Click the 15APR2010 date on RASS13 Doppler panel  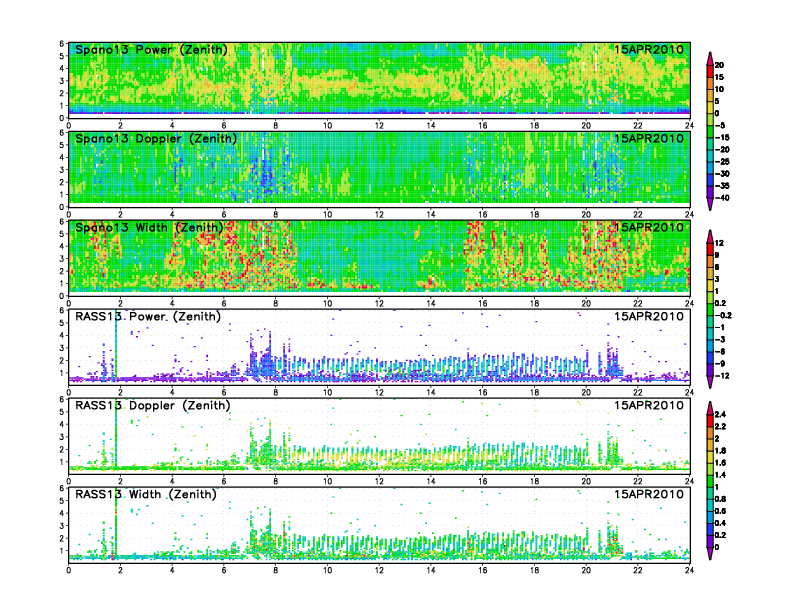(x=649, y=405)
